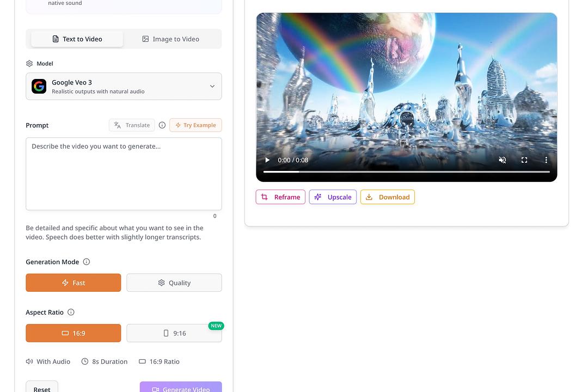Select the Reframe tool

(x=280, y=197)
